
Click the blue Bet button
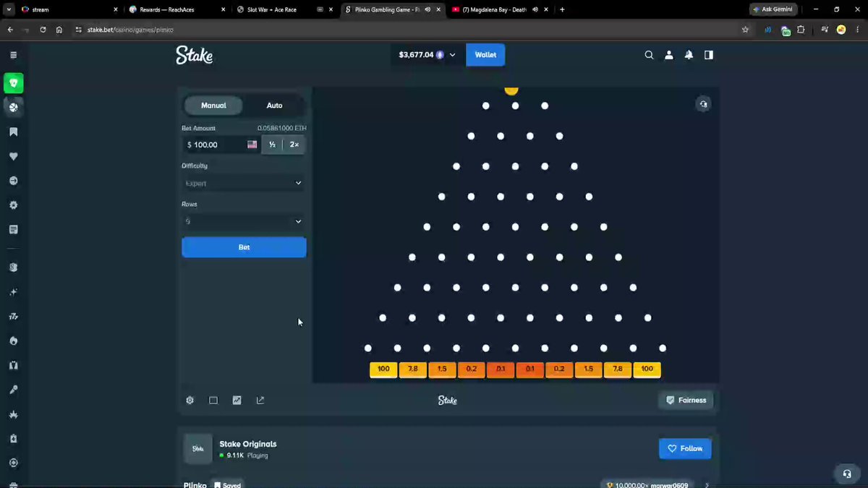[244, 247]
